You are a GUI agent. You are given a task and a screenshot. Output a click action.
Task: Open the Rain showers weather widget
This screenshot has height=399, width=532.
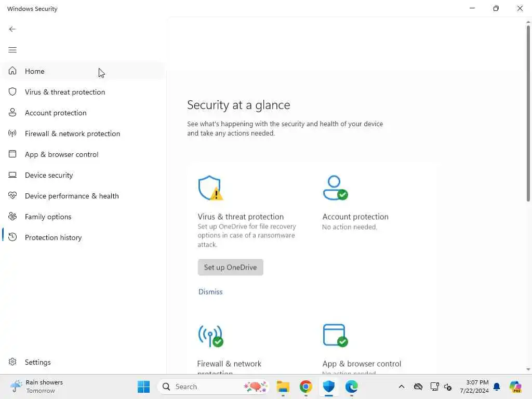37,387
